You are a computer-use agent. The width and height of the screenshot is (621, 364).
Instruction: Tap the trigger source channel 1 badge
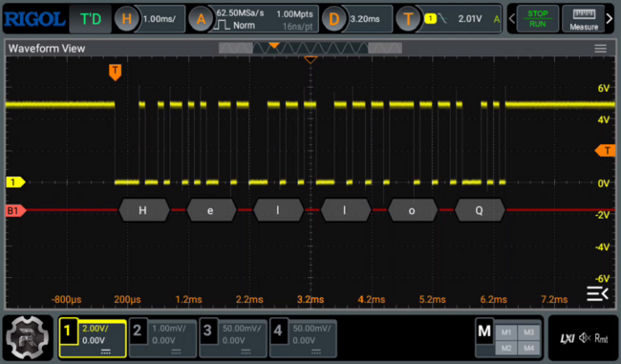tap(431, 18)
